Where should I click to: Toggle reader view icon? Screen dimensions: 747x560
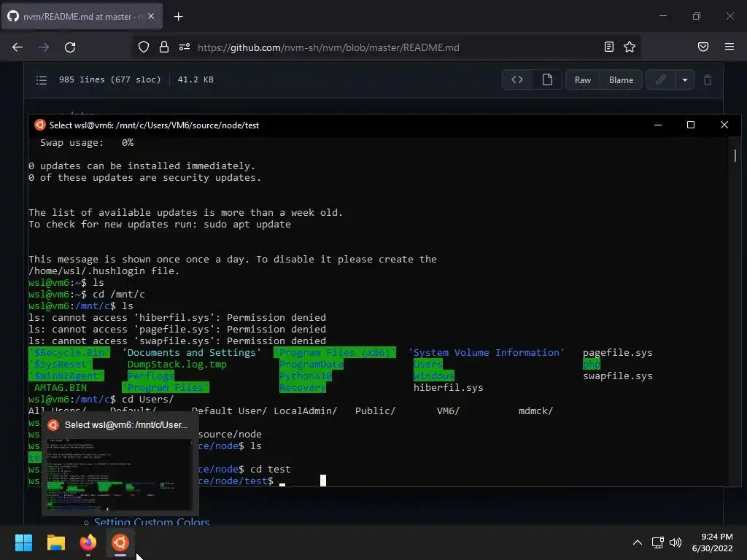[x=609, y=47]
